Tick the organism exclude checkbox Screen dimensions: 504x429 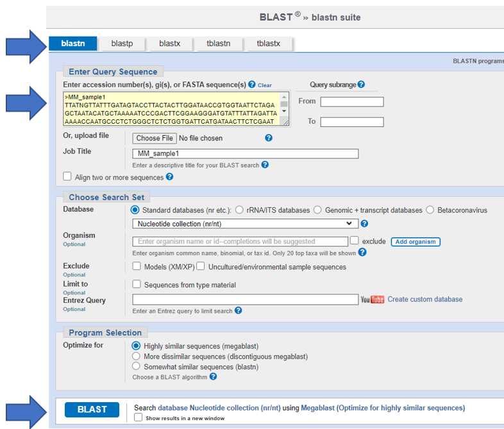pyautogui.click(x=354, y=240)
